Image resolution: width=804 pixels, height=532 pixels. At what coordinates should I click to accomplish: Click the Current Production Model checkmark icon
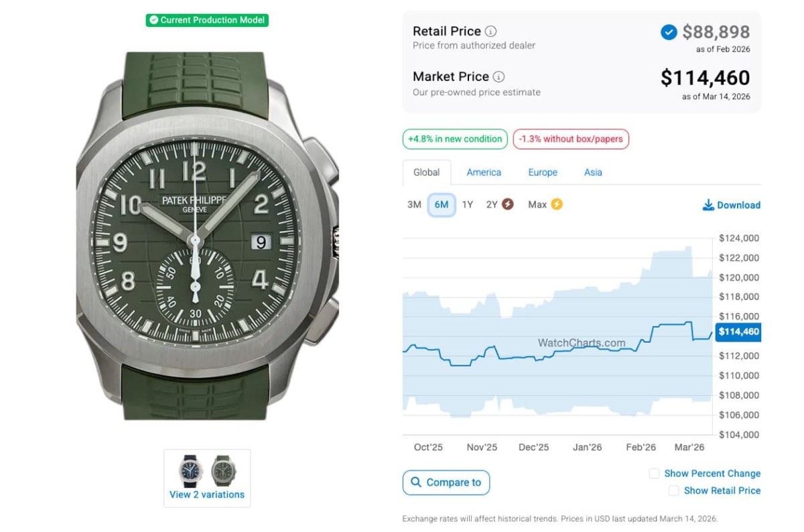point(154,20)
